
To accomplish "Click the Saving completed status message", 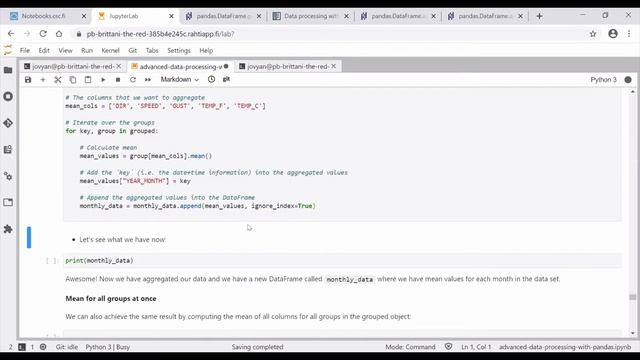I will (257, 347).
